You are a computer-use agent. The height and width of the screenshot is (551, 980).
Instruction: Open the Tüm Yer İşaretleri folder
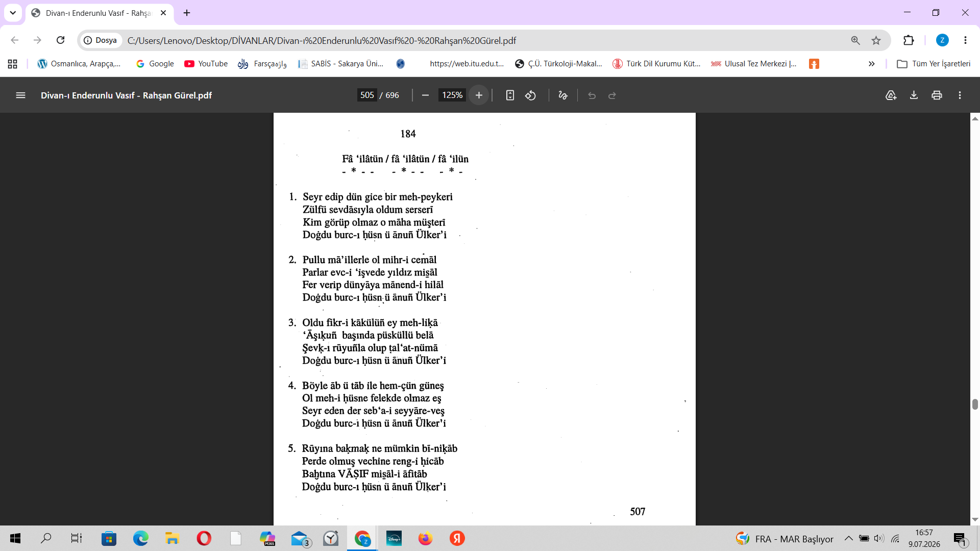pos(934,64)
